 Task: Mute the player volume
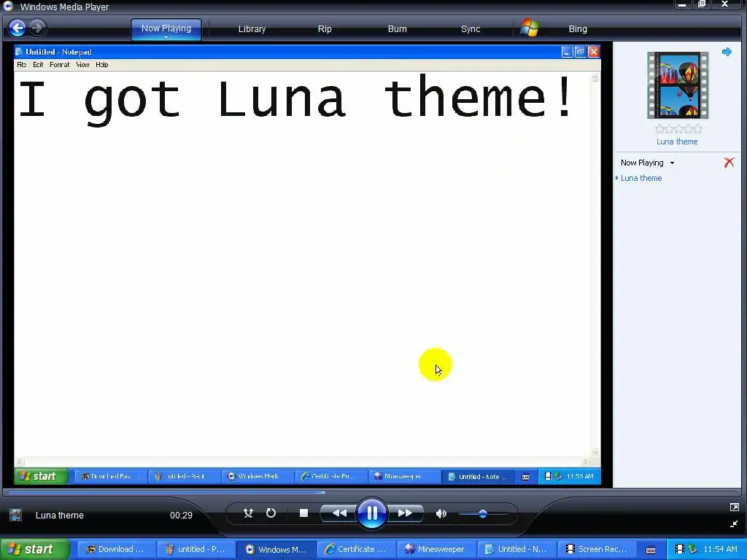441,513
